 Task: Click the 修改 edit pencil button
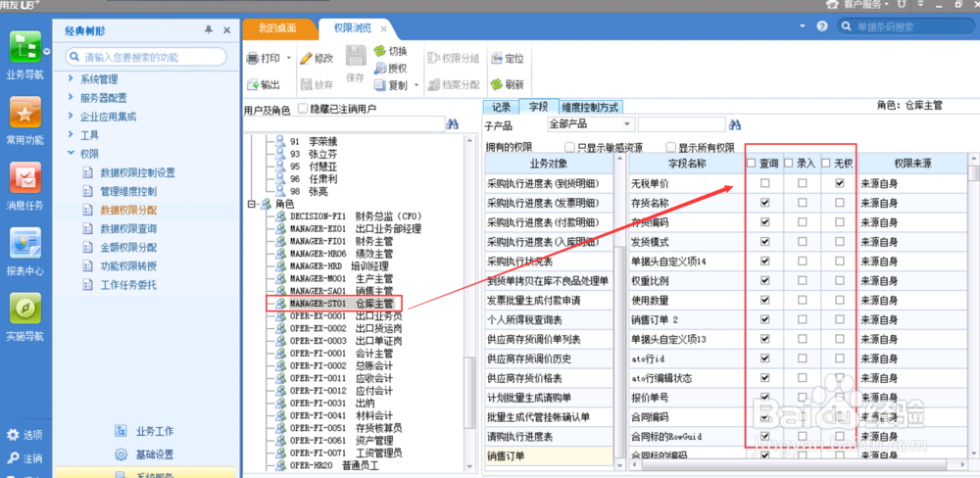point(317,58)
